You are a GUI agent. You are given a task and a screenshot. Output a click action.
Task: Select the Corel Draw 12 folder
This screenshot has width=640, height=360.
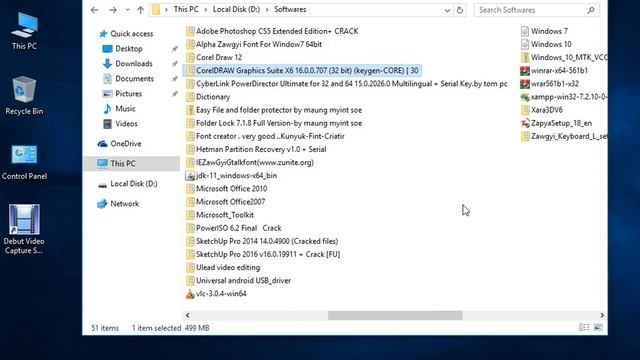coord(214,57)
